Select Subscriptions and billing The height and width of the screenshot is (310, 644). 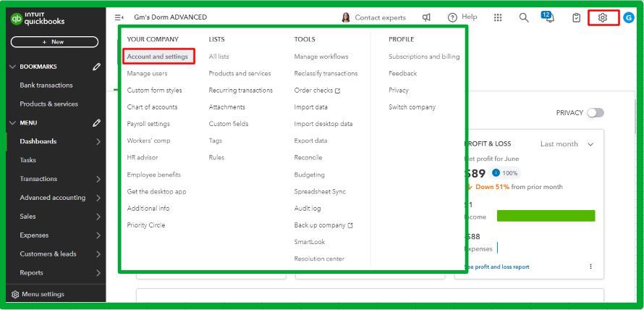point(424,56)
